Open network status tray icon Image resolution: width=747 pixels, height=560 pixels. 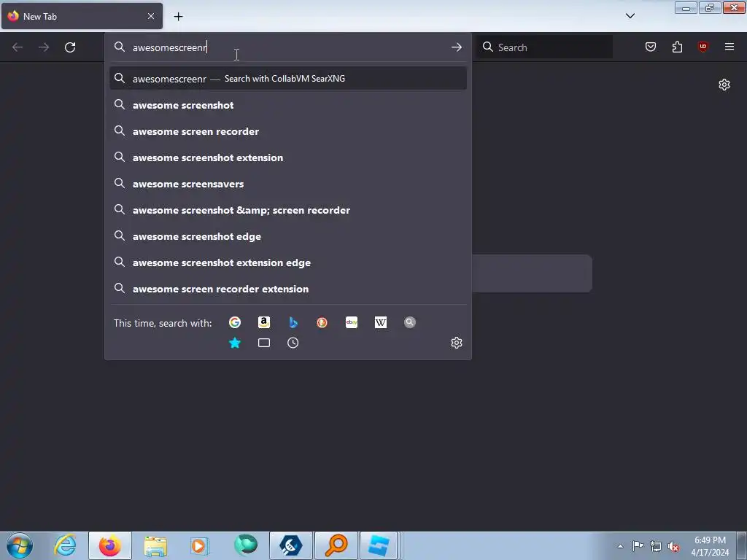click(656, 546)
